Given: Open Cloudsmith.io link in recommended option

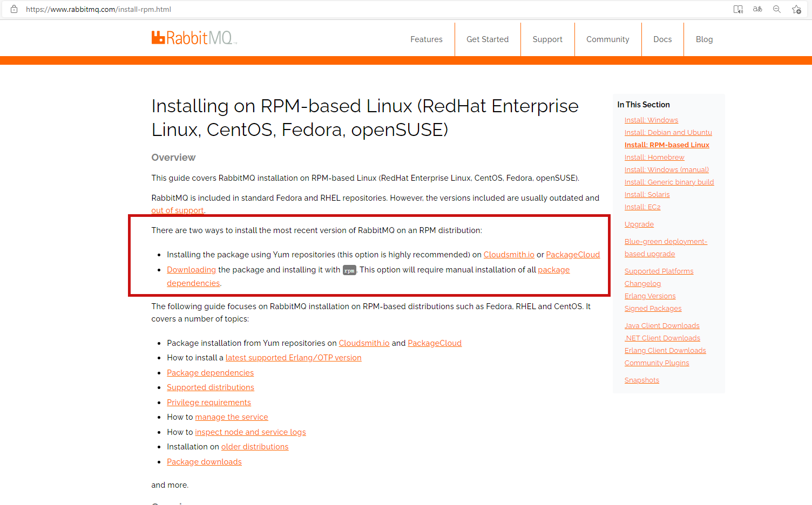Looking at the screenshot, I should pos(509,255).
